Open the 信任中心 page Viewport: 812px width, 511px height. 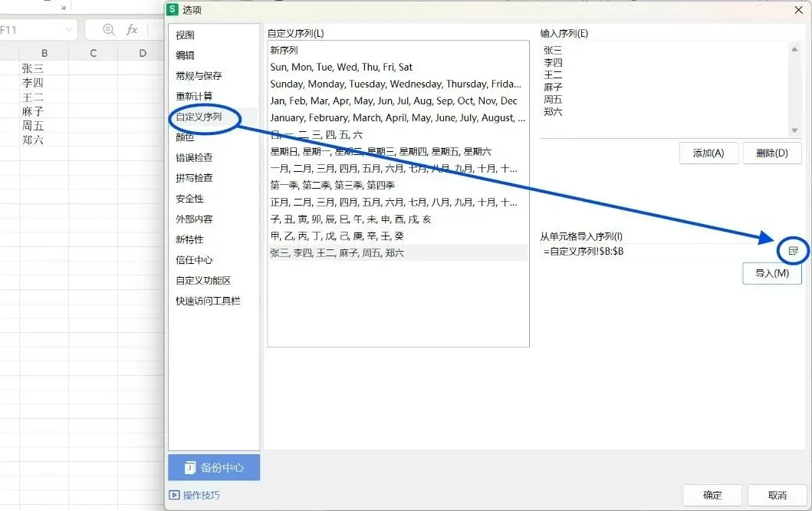click(x=194, y=259)
